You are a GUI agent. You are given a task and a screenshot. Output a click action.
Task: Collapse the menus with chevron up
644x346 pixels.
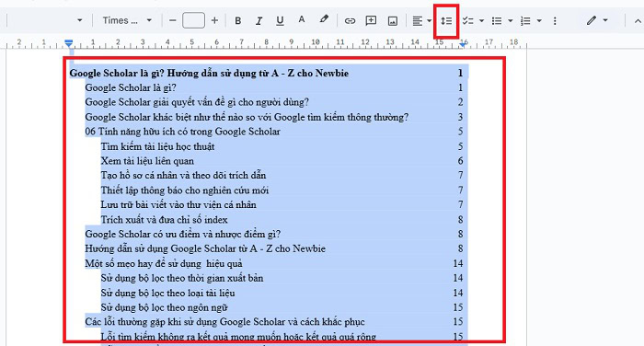click(638, 20)
